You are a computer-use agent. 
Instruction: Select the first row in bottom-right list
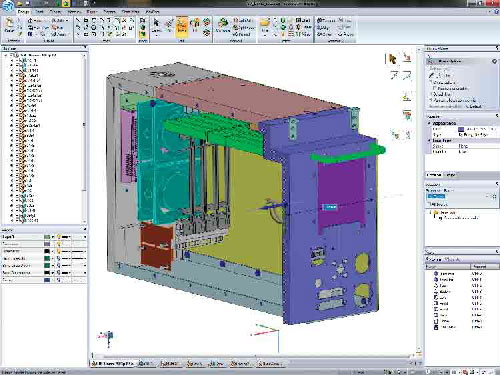point(461,274)
